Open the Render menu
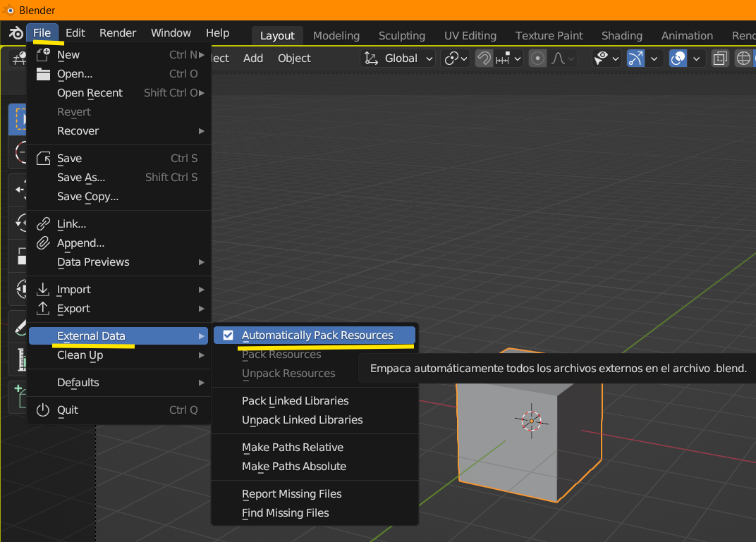 click(x=118, y=32)
